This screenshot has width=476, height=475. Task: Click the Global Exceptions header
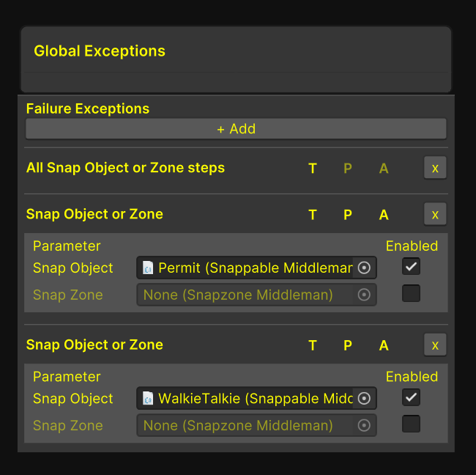click(100, 51)
